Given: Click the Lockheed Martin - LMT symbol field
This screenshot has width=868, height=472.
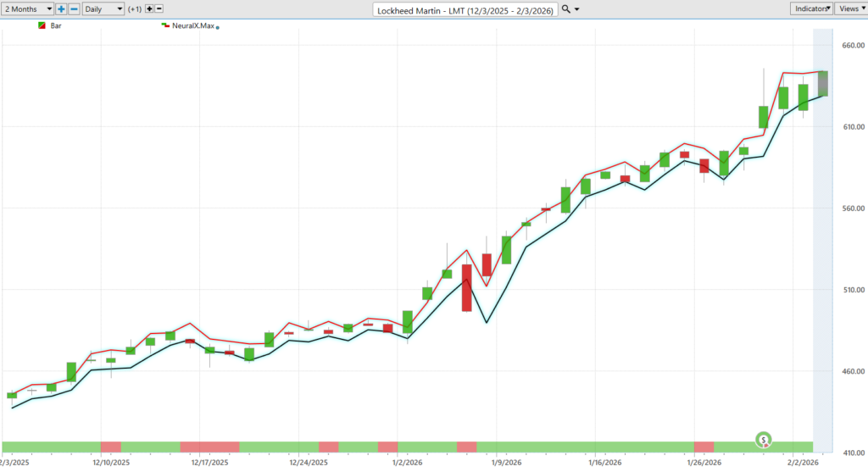Looking at the screenshot, I should [x=465, y=10].
